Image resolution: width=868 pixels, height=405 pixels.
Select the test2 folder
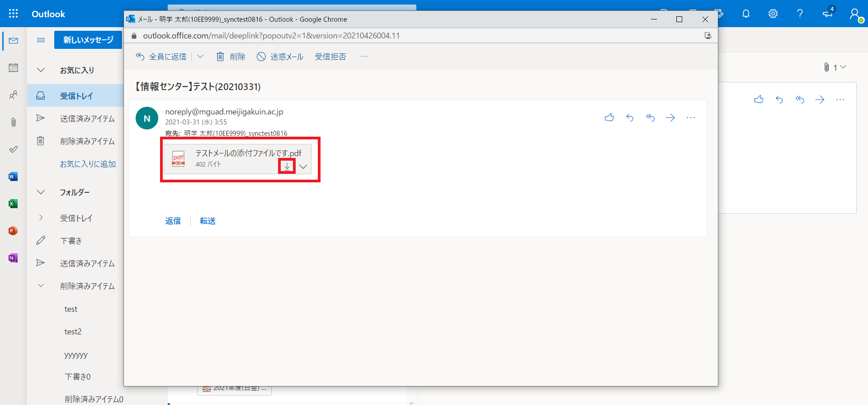pos(73,332)
